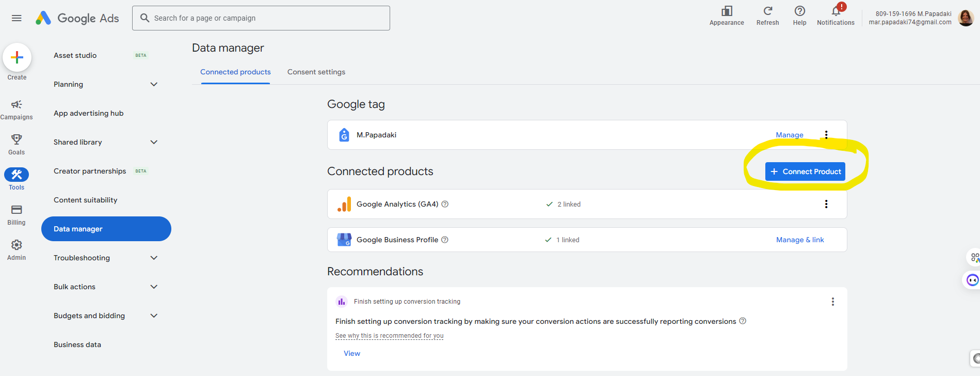Open the Appearance settings icon
The image size is (980, 376).
tap(727, 11)
